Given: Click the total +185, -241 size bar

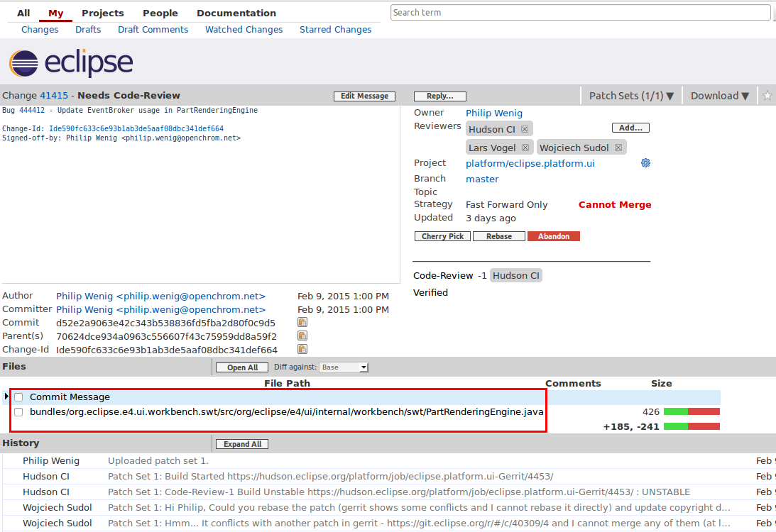Looking at the screenshot, I should click(692, 426).
